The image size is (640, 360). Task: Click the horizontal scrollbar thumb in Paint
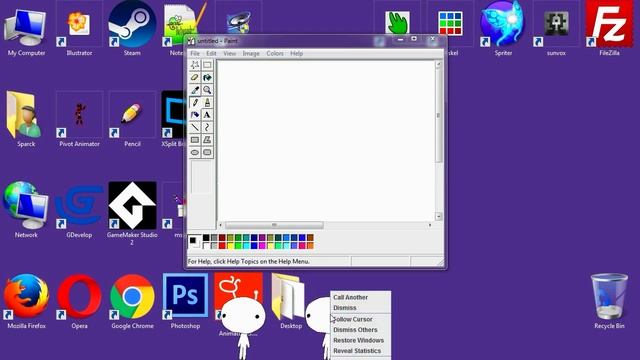click(x=274, y=225)
